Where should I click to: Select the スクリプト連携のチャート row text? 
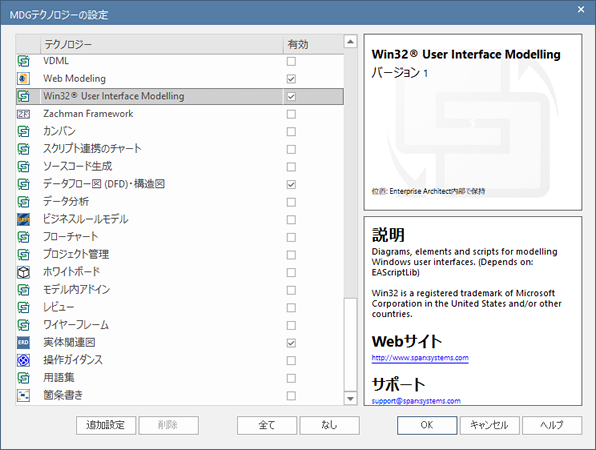92,149
